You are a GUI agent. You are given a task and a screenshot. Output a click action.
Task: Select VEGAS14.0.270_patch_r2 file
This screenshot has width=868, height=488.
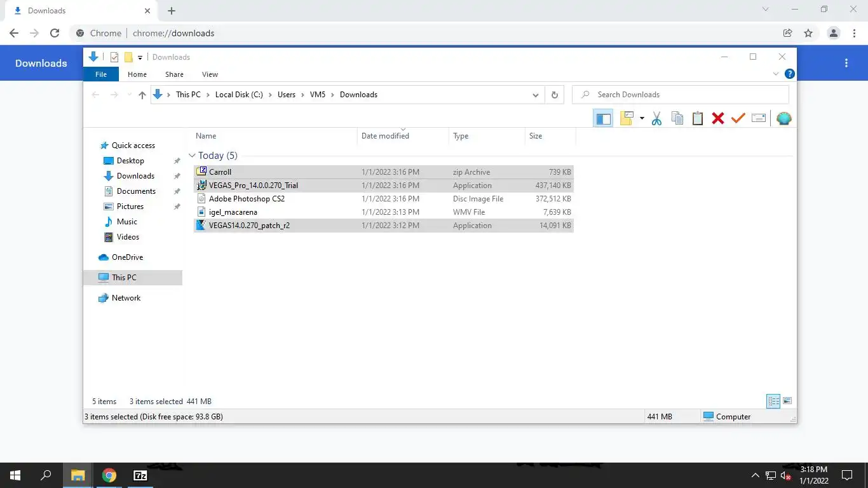click(384, 226)
